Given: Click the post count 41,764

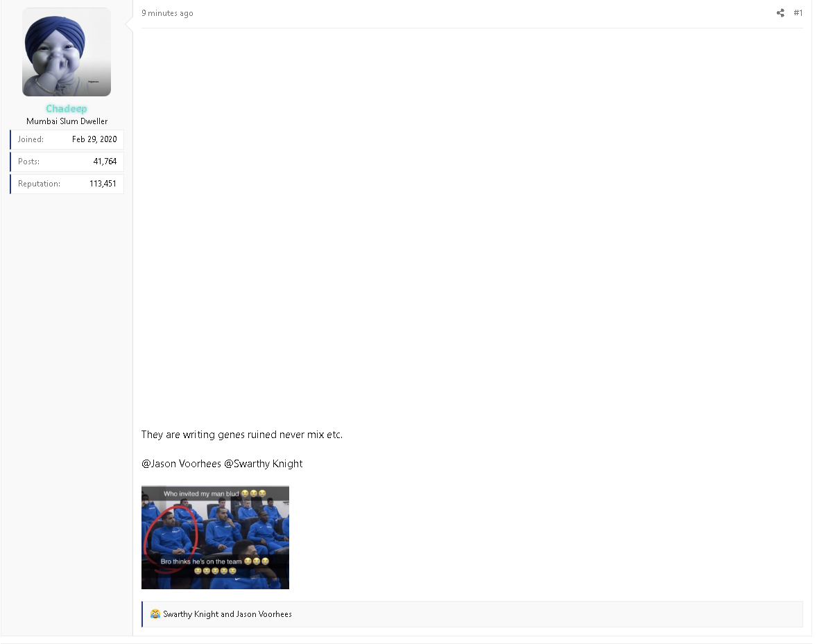Looking at the screenshot, I should (105, 162).
